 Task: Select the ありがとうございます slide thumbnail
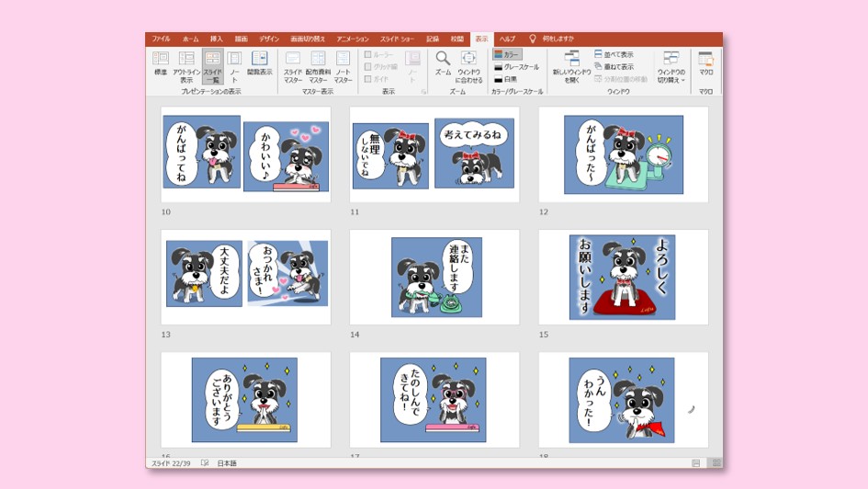[246, 400]
